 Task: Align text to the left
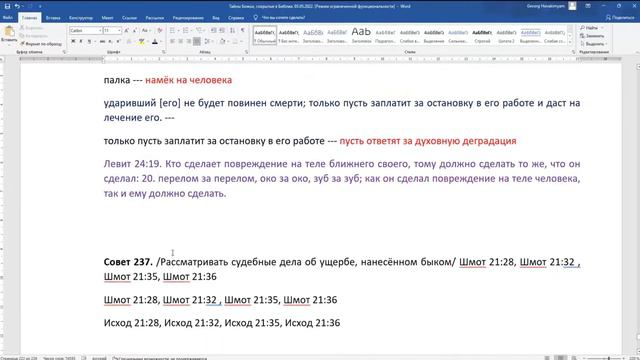click(172, 41)
